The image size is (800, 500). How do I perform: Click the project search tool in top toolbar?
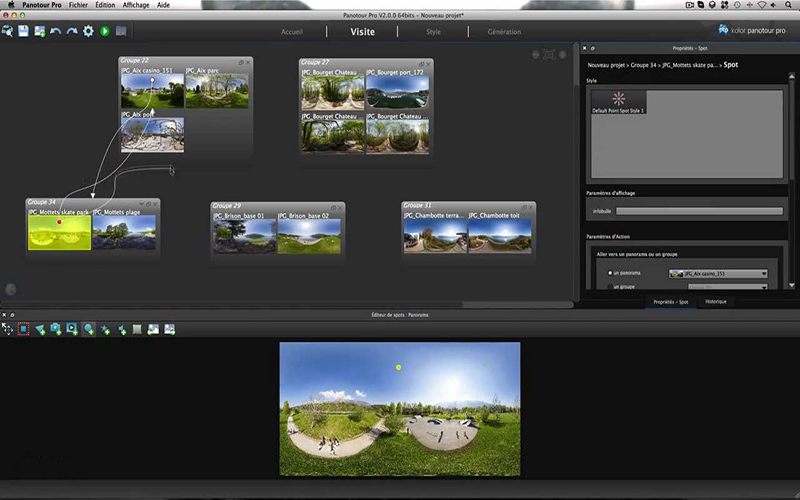pos(7,31)
